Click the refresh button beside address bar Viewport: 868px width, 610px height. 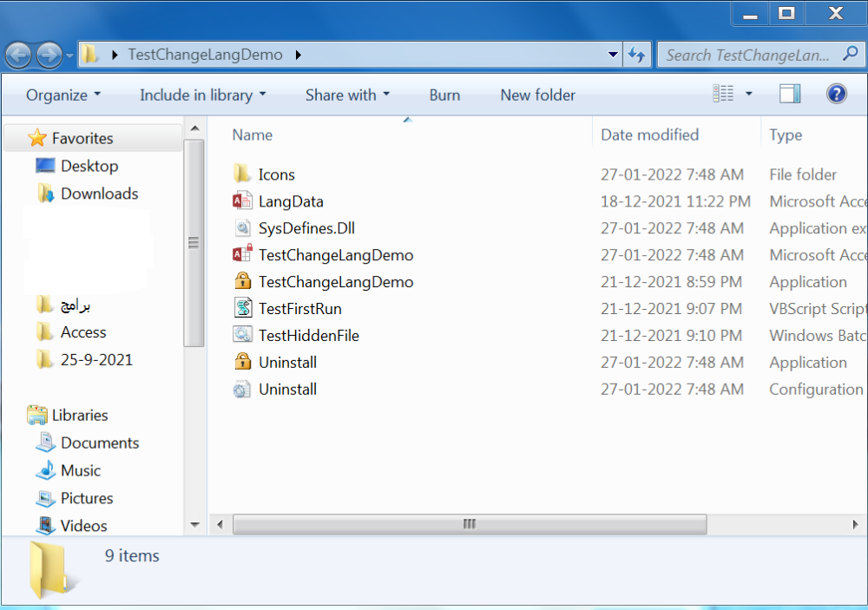[x=636, y=55]
